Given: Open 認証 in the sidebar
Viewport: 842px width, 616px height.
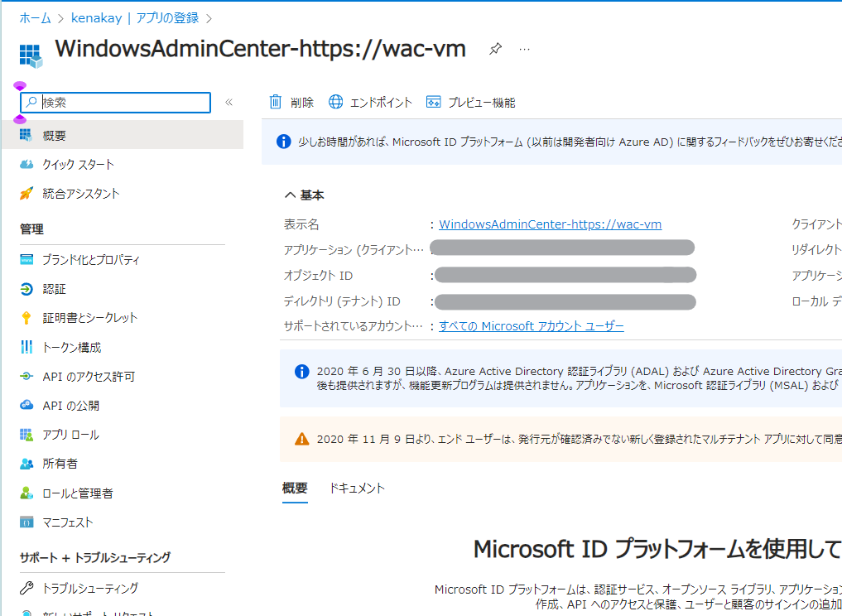Looking at the screenshot, I should (x=54, y=289).
